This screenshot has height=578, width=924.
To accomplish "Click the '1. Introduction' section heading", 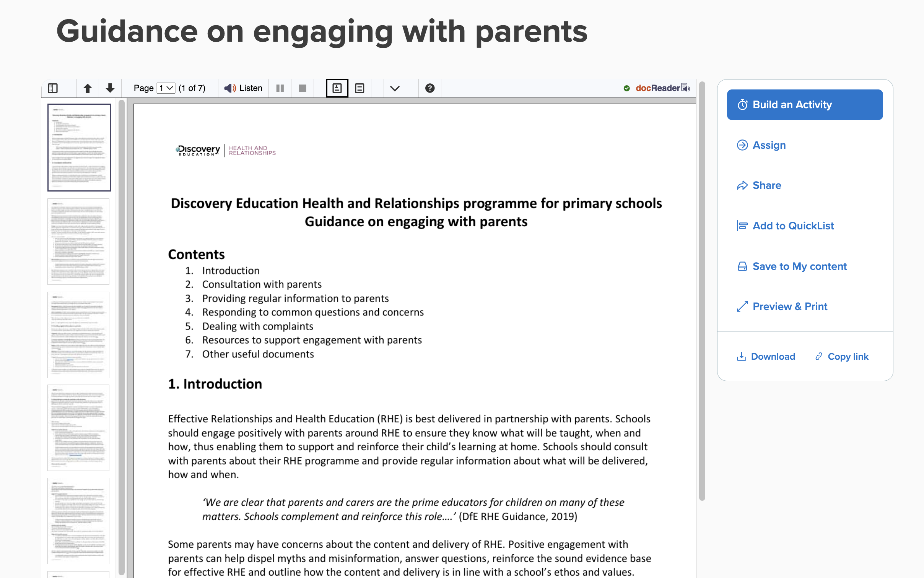I will click(x=215, y=384).
